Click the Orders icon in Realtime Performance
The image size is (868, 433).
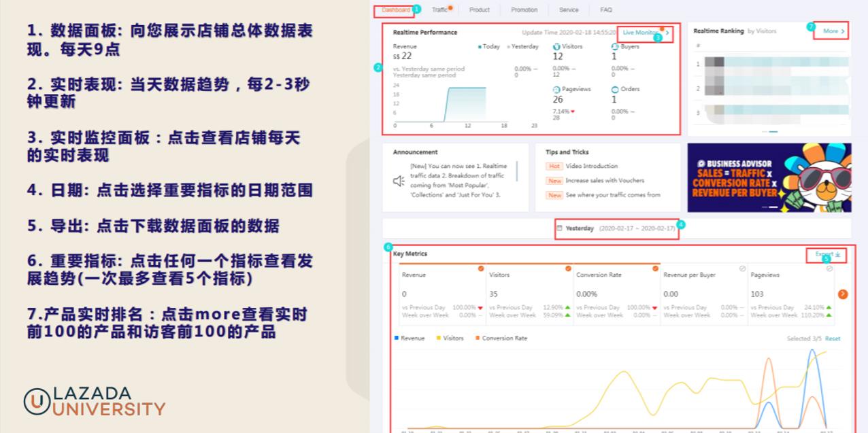click(x=615, y=90)
